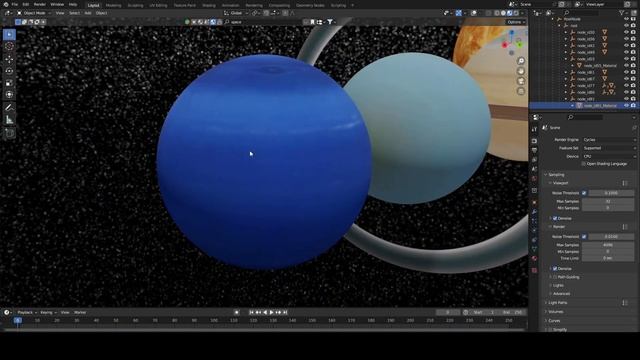Open the Scene properties tab
The width and height of the screenshot is (640, 360).
(x=534, y=169)
